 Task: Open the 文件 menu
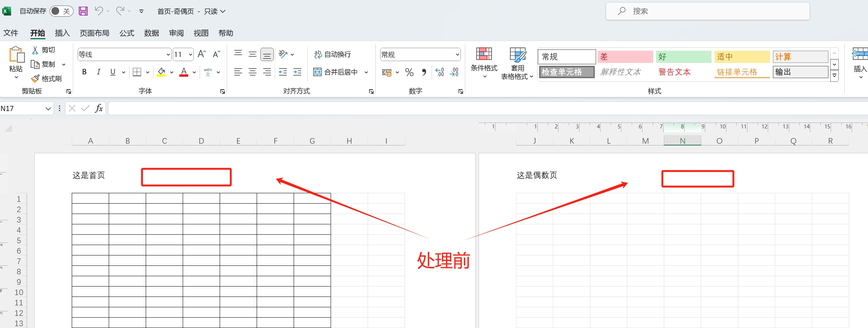point(11,33)
